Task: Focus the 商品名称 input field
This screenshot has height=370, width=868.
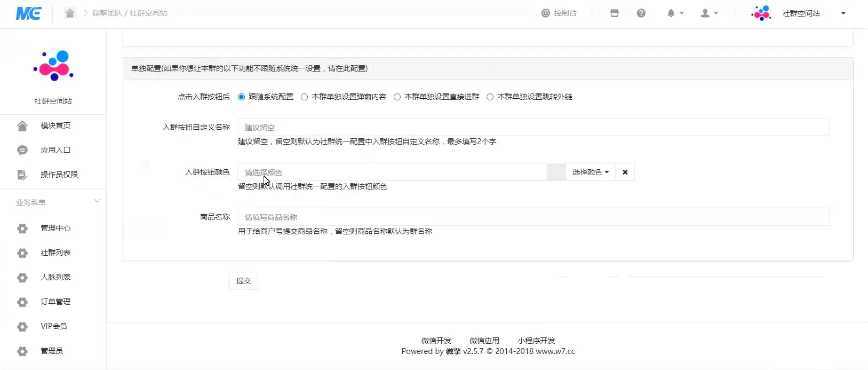Action: point(533,217)
